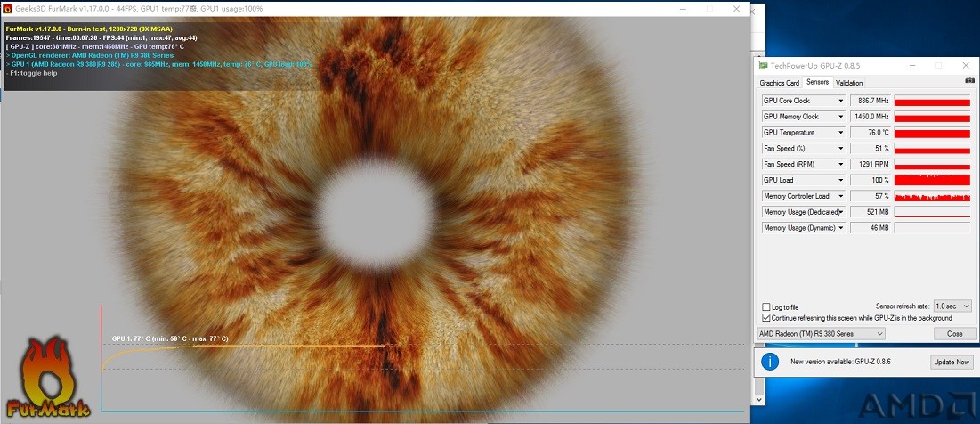Click the GPU-Z screenshot camera icon
This screenshot has width=980, height=424.
point(969,81)
